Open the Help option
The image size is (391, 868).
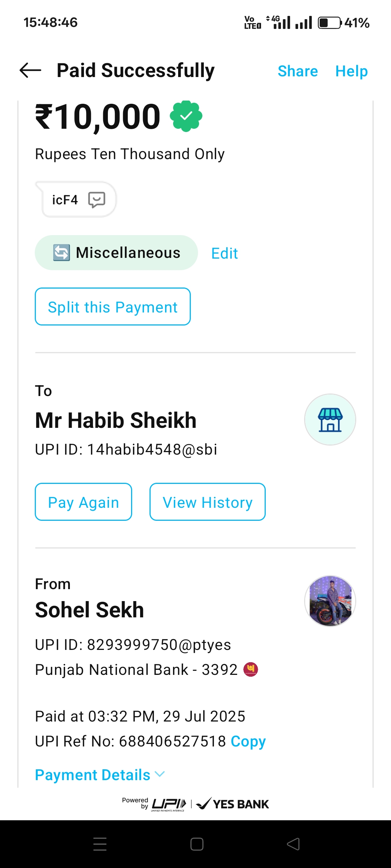351,71
